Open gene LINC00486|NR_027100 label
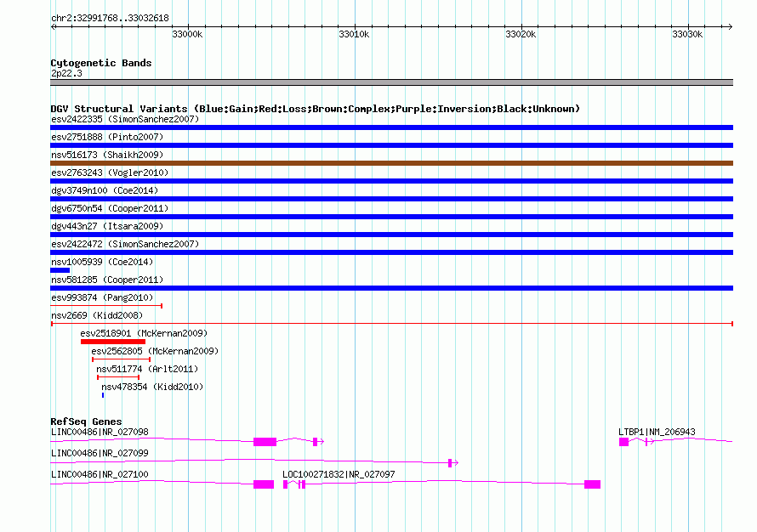This screenshot has width=757, height=532. [x=100, y=474]
